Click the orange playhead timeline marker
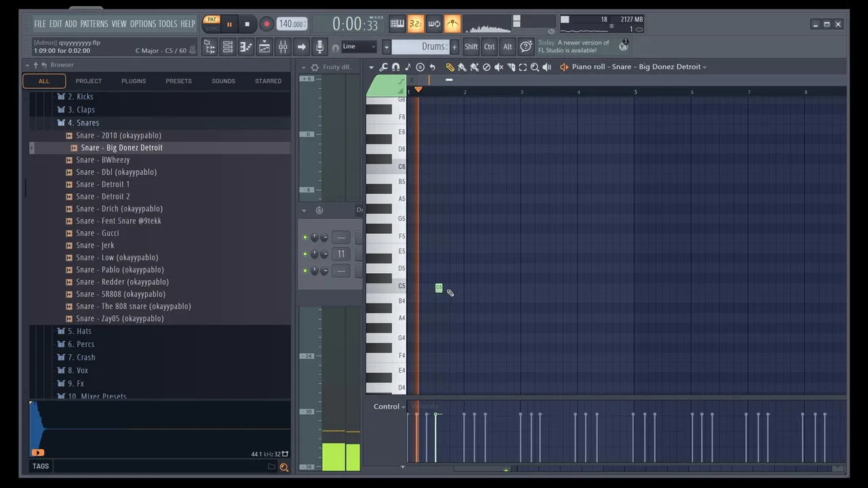This screenshot has height=488, width=868. point(418,89)
